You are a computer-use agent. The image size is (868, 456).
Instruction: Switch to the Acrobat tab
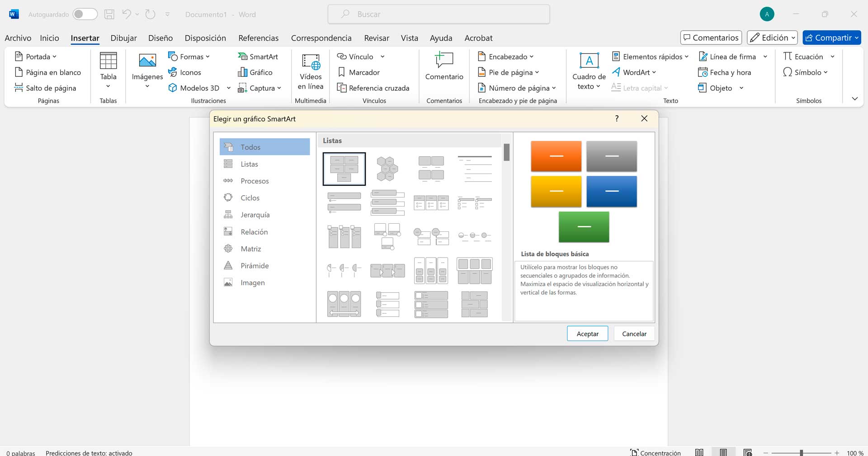tap(478, 38)
